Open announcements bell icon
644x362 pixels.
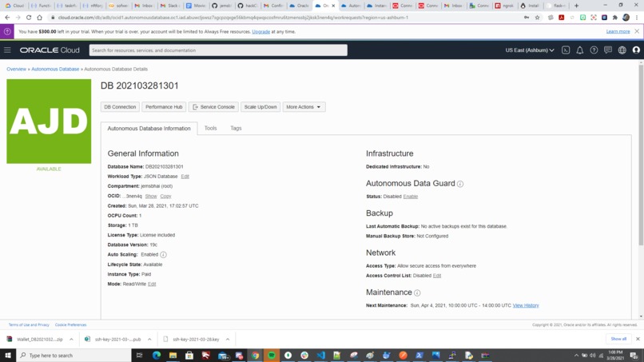pos(579,50)
